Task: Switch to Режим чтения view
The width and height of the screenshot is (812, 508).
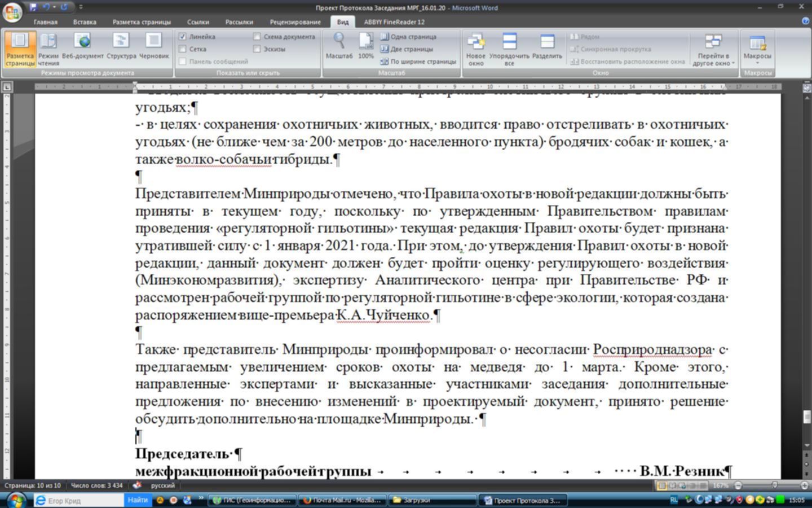Action: 48,49
